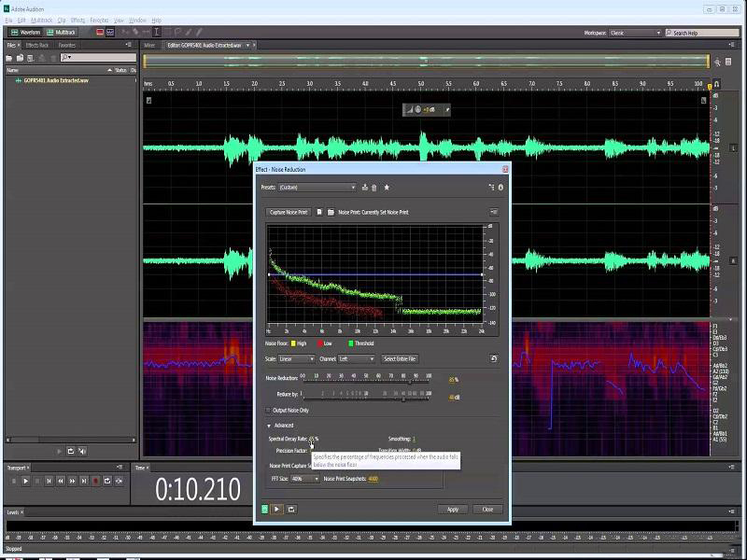This screenshot has height=560, width=747.
Task: Toggle the effect power state green button
Action: pyautogui.click(x=265, y=509)
